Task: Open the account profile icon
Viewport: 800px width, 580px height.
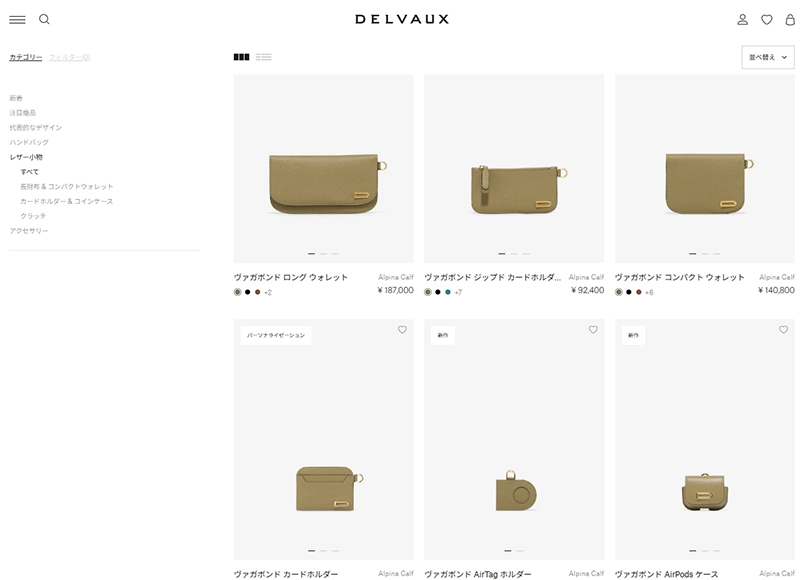Action: coord(742,19)
